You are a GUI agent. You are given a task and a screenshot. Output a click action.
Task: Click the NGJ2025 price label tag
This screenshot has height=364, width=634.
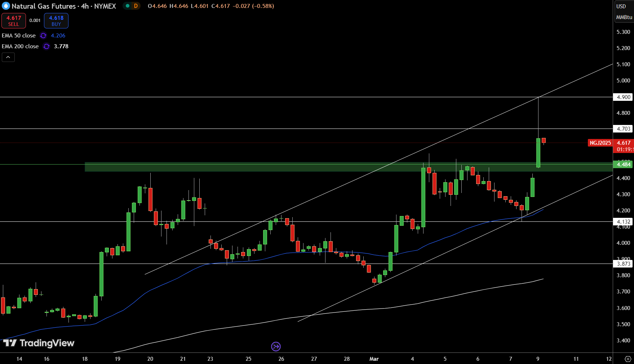(x=600, y=143)
